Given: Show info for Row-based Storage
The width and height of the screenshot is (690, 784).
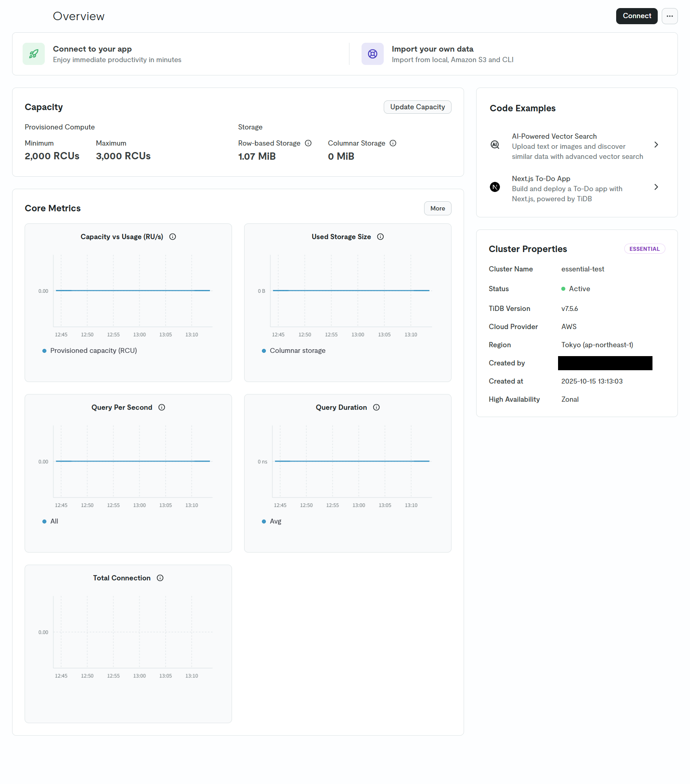Looking at the screenshot, I should pyautogui.click(x=308, y=143).
